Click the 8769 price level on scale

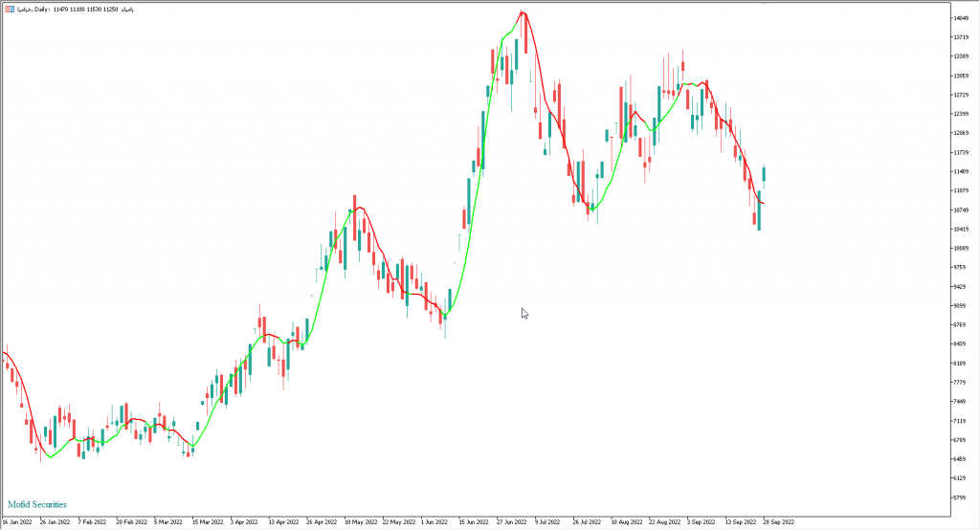(x=961, y=325)
